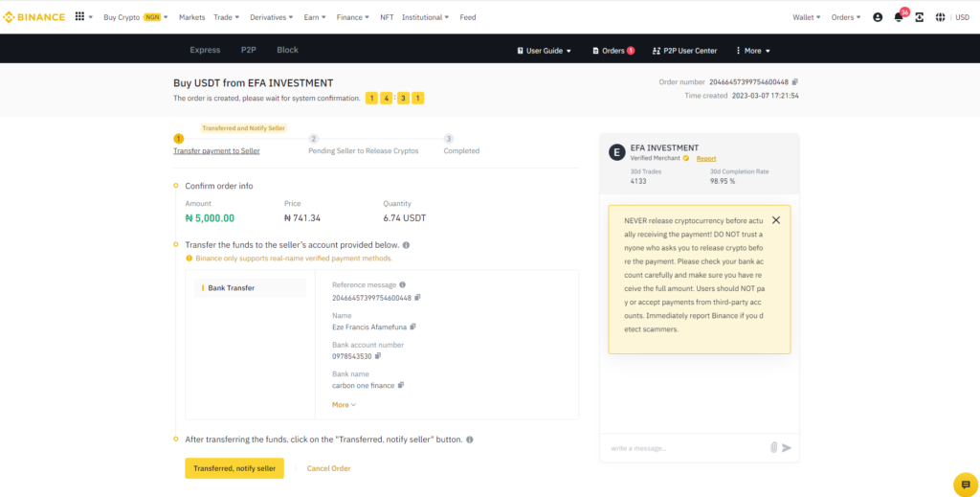The image size is (980, 497).
Task: Click step 1 Transfer payment to Seller
Action: pyautogui.click(x=216, y=150)
